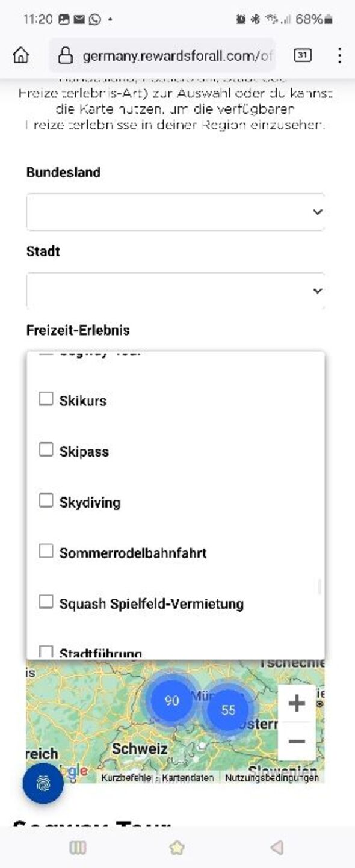Check the Skydiving checkbox
Image resolution: width=355 pixels, height=868 pixels.
(46, 501)
